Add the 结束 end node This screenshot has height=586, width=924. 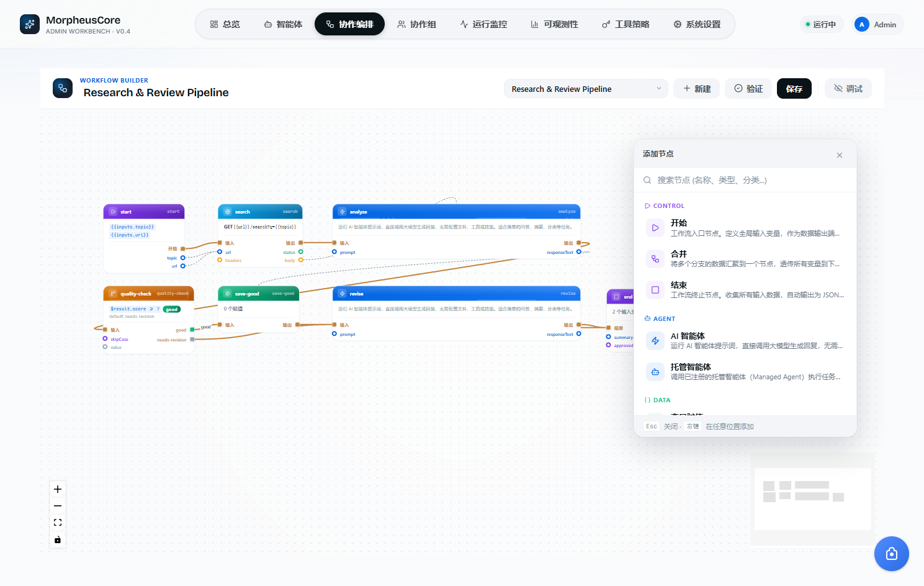click(745, 290)
